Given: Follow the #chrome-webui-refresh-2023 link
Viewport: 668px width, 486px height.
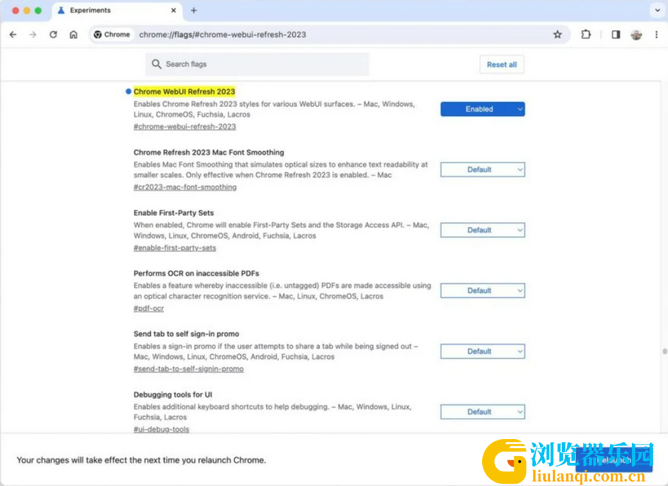Looking at the screenshot, I should [184, 127].
